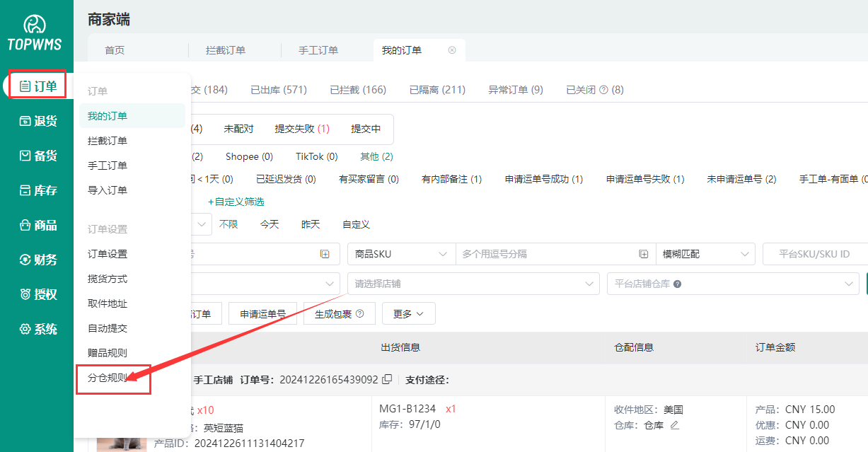Filter by 未申请运单号 (2)
The height and width of the screenshot is (452, 868).
741,179
